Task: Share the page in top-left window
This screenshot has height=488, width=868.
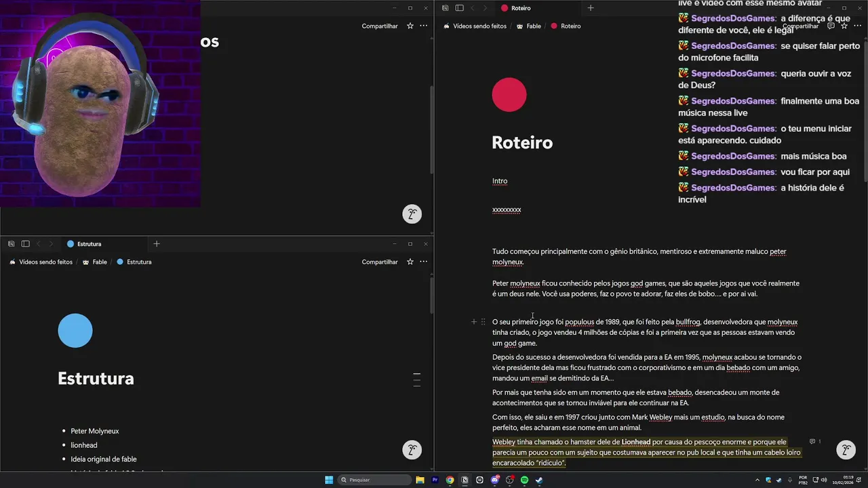Action: click(380, 26)
